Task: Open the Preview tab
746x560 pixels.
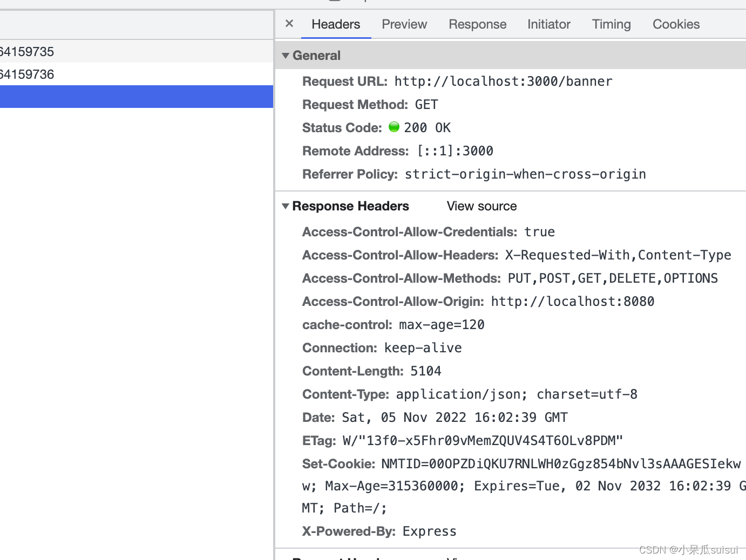Action: tap(404, 24)
